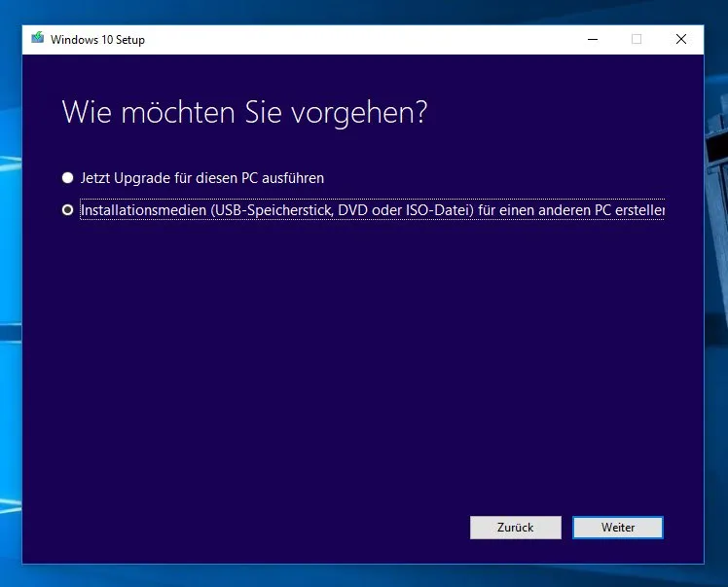Click the Zurück button
Image resolution: width=728 pixels, height=587 pixels.
tap(516, 528)
